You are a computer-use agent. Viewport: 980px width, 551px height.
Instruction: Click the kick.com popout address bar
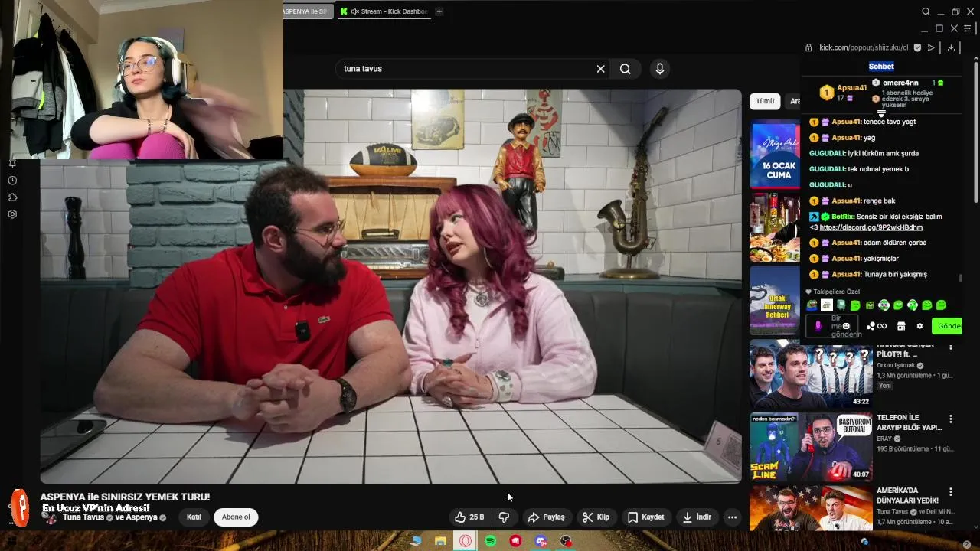[x=864, y=47]
